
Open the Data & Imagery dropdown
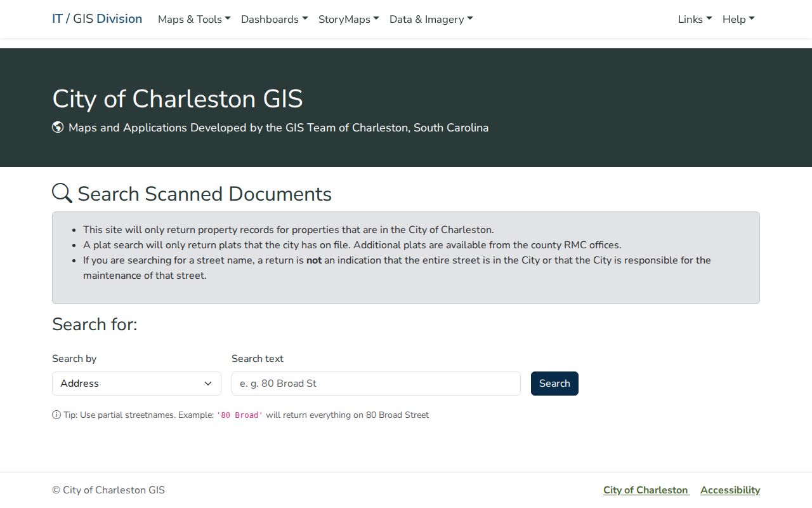point(431,19)
